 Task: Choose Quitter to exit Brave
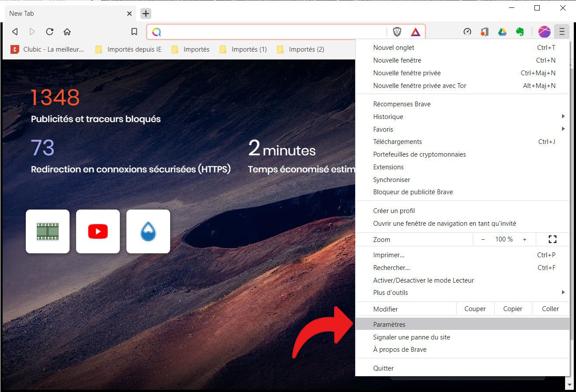[x=463, y=368]
